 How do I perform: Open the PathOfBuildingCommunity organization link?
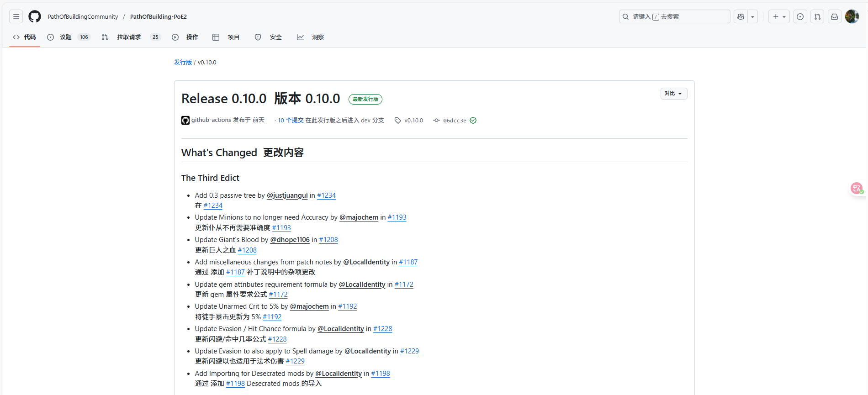pyautogui.click(x=83, y=17)
